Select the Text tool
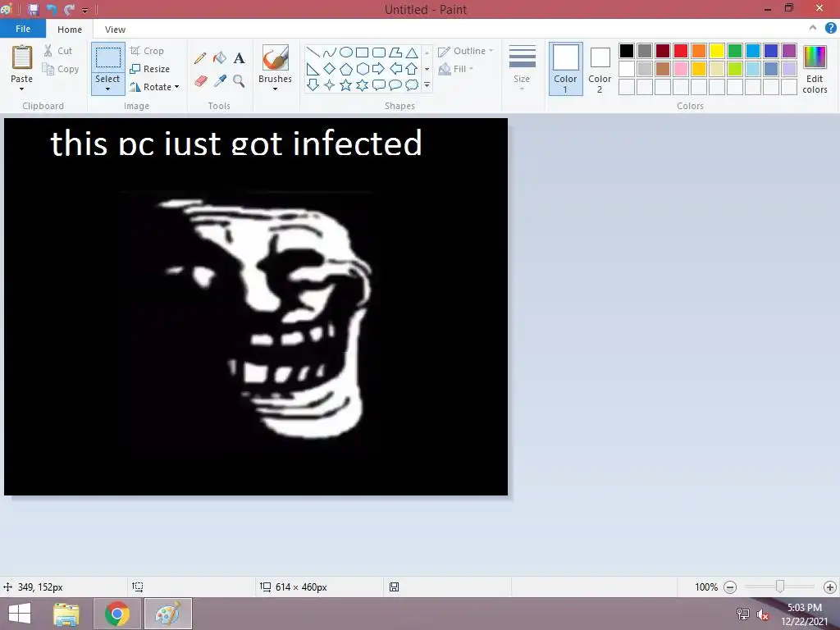 (x=239, y=58)
